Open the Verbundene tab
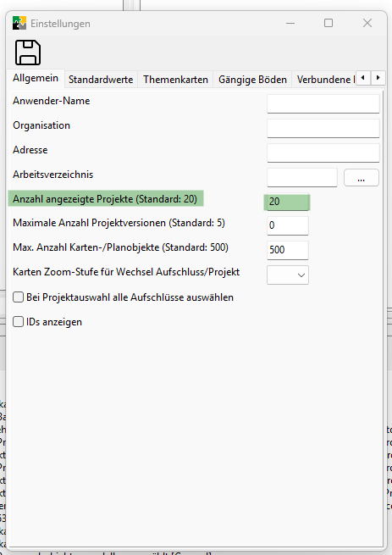This screenshot has height=555, width=392. 323,80
